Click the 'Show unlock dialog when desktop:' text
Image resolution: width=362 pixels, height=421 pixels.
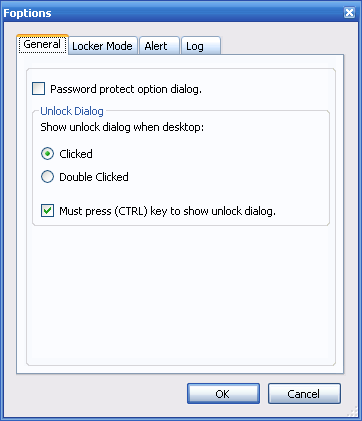click(122, 127)
